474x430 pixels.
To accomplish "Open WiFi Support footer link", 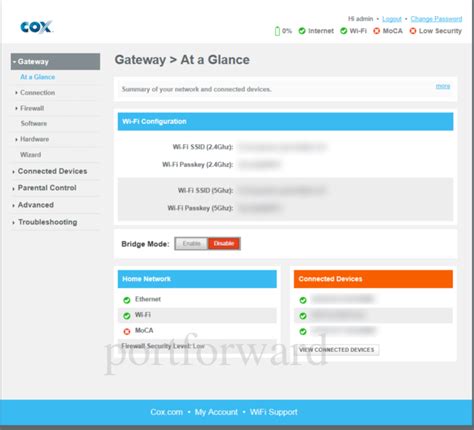I will tap(274, 412).
